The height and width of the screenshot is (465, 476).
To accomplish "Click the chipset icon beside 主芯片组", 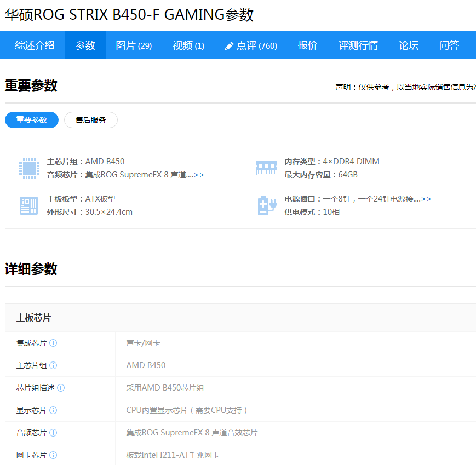I will [29, 168].
